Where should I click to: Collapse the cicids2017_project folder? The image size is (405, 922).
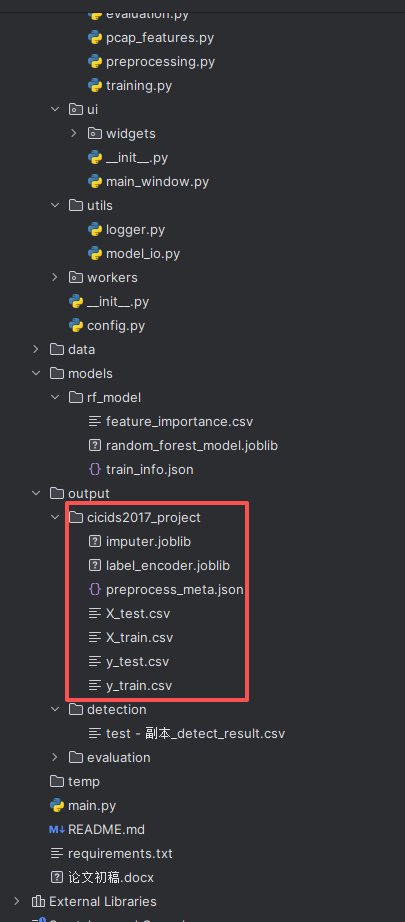(x=55, y=517)
